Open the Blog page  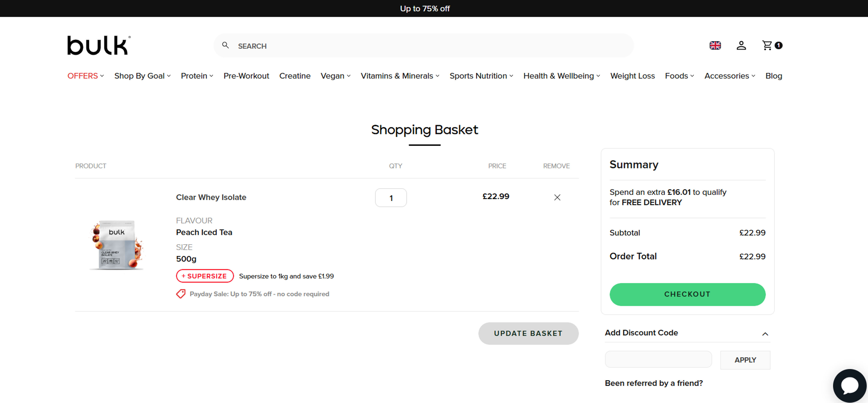tap(773, 76)
